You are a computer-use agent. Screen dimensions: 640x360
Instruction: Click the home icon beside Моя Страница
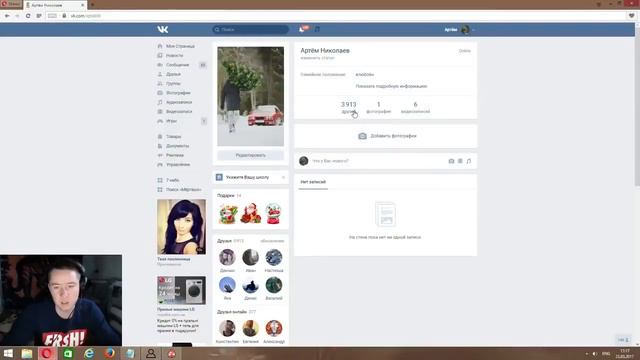pos(160,46)
